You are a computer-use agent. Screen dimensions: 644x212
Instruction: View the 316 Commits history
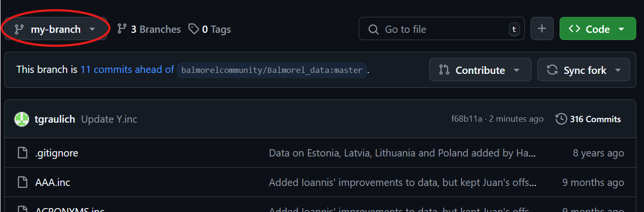[x=588, y=119]
